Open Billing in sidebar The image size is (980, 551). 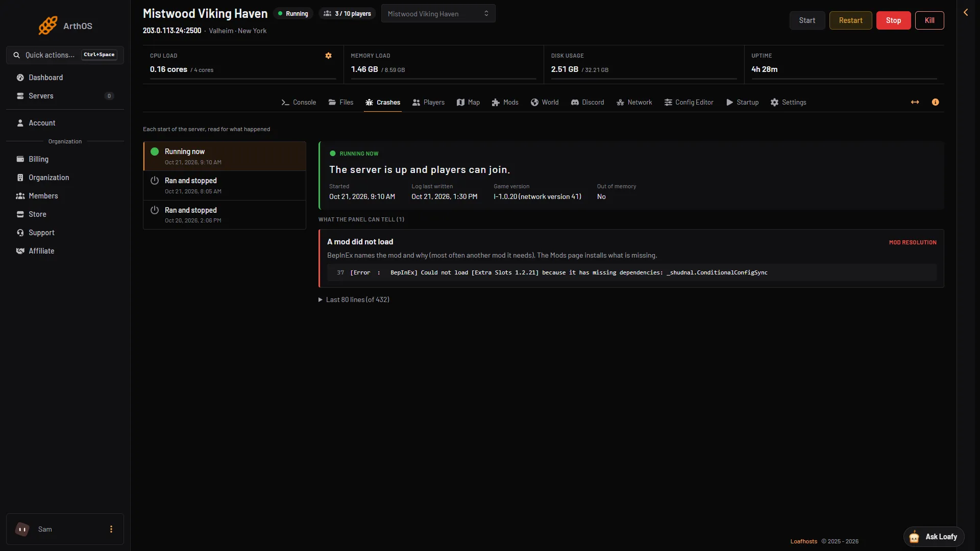point(65,159)
